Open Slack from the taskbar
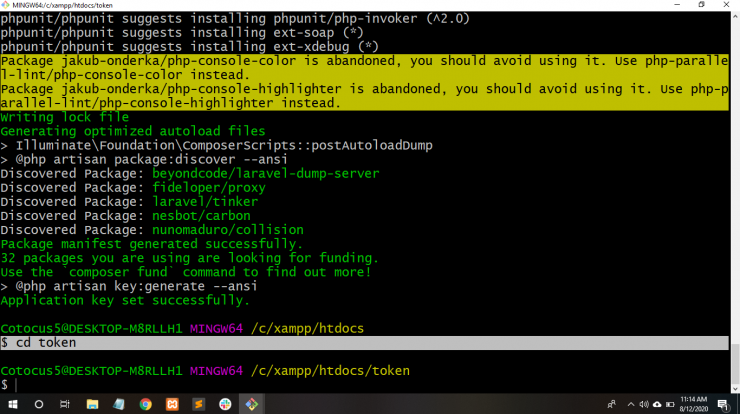Screen dimensions: 740x414 coord(225,404)
